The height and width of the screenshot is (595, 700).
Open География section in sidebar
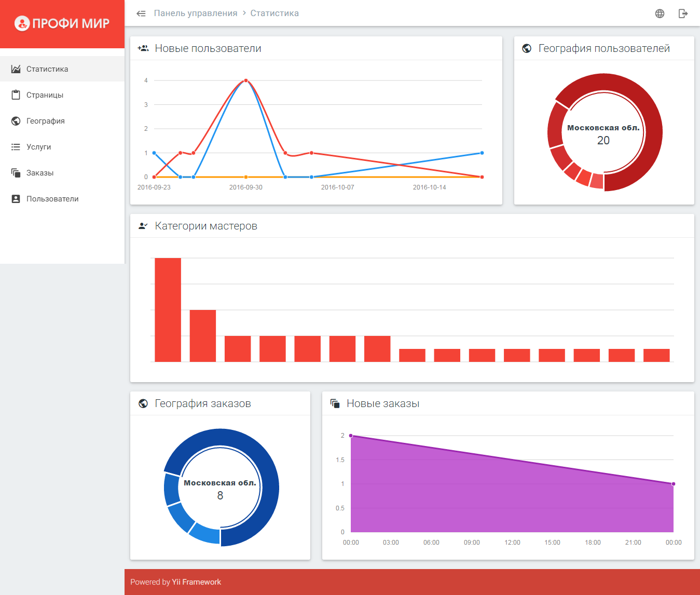tap(62, 121)
